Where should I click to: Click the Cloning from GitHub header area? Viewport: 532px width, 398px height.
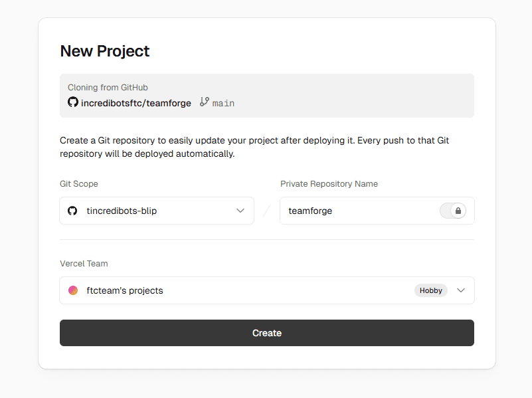coord(107,87)
